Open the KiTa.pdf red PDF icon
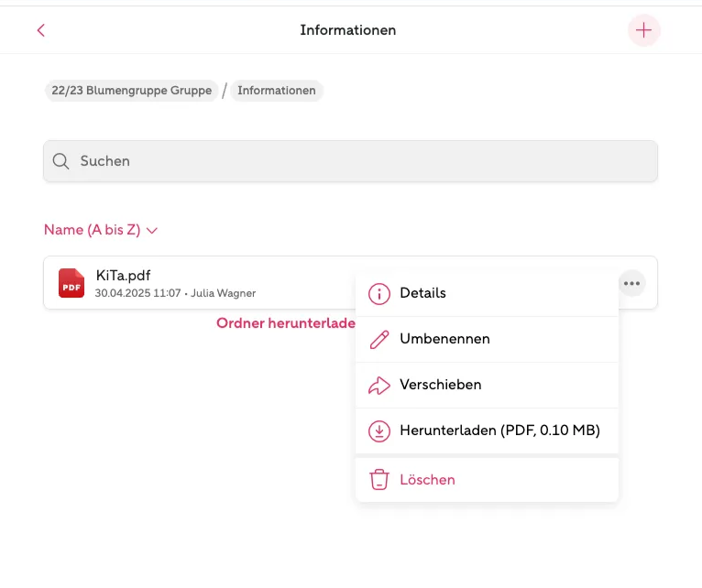702x588 pixels. pos(71,283)
